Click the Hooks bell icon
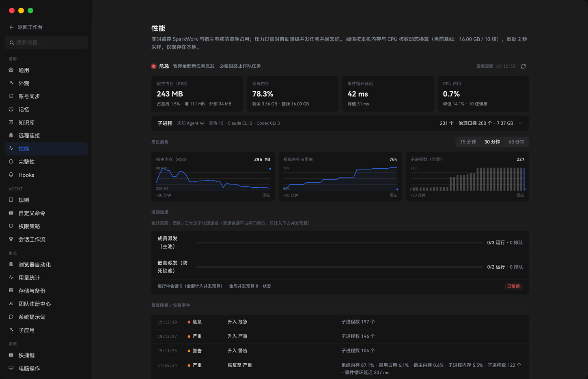588x379 pixels. pyautogui.click(x=11, y=175)
